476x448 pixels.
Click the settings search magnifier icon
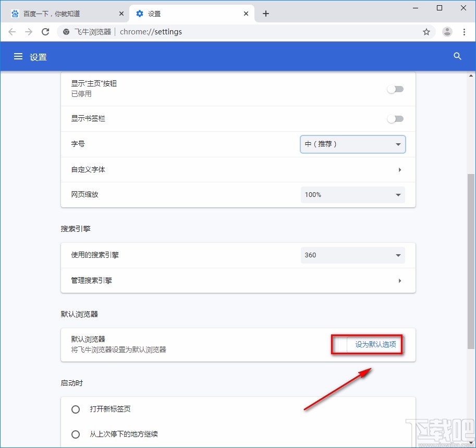click(457, 56)
